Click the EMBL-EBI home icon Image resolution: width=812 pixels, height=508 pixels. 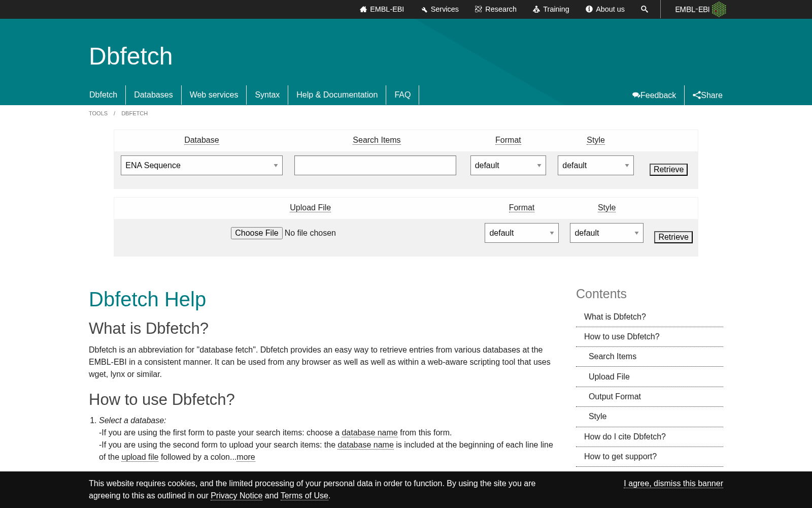point(363,9)
